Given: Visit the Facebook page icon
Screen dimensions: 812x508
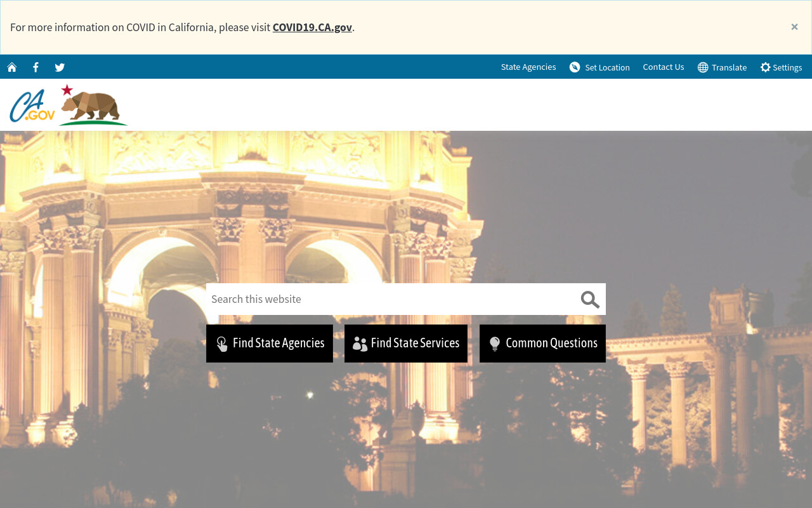Looking at the screenshot, I should [x=36, y=67].
